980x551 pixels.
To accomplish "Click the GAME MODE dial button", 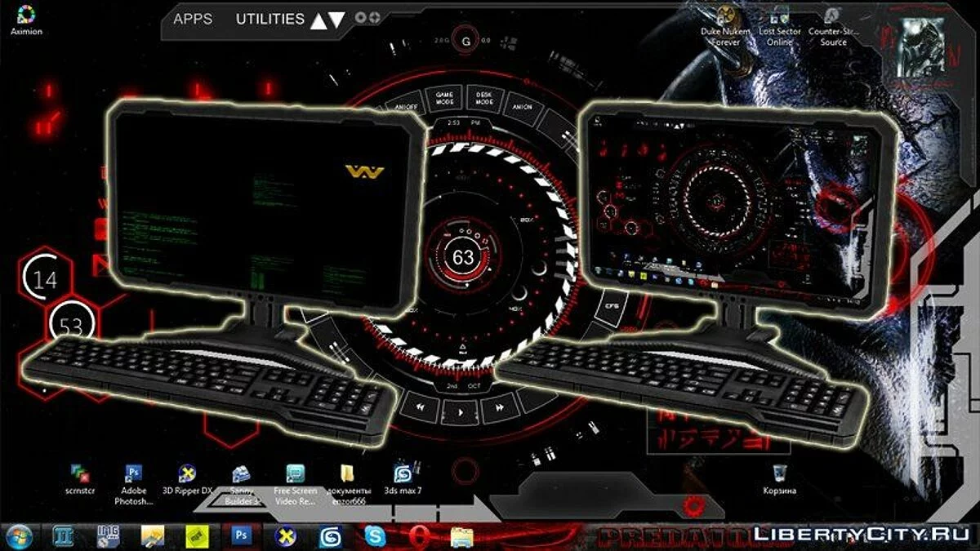I will pyautogui.click(x=444, y=99).
